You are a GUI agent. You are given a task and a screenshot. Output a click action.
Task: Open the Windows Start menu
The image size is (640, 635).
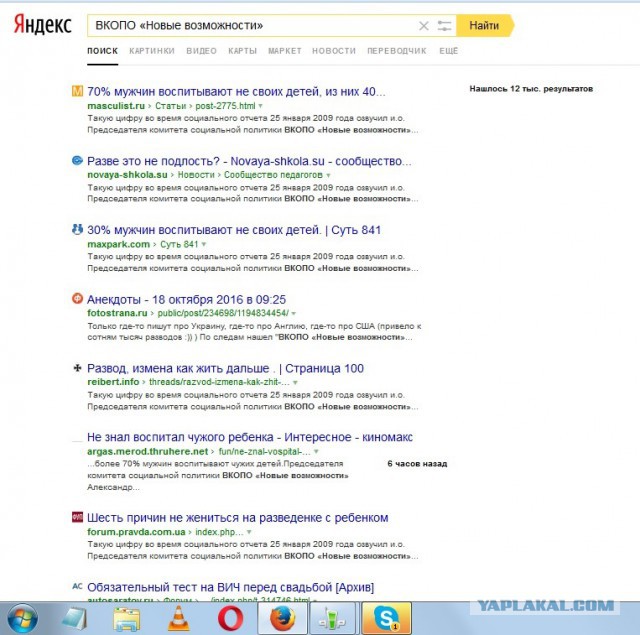pyautogui.click(x=23, y=619)
